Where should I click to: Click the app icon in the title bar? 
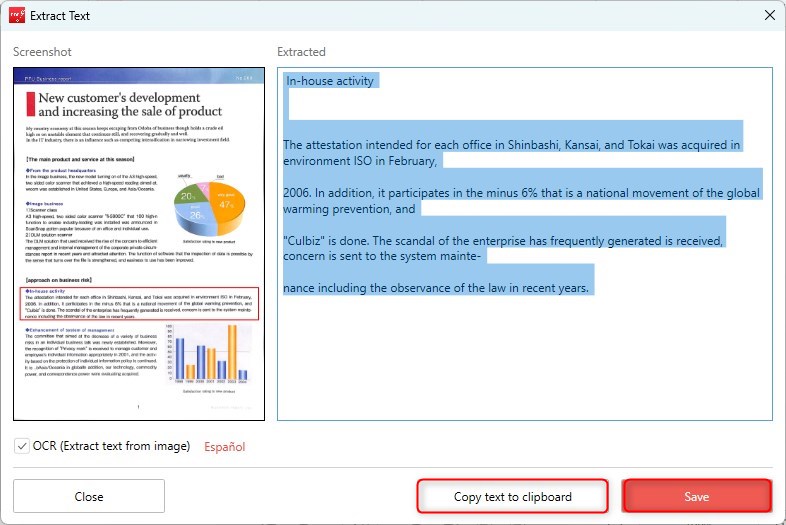[16, 15]
